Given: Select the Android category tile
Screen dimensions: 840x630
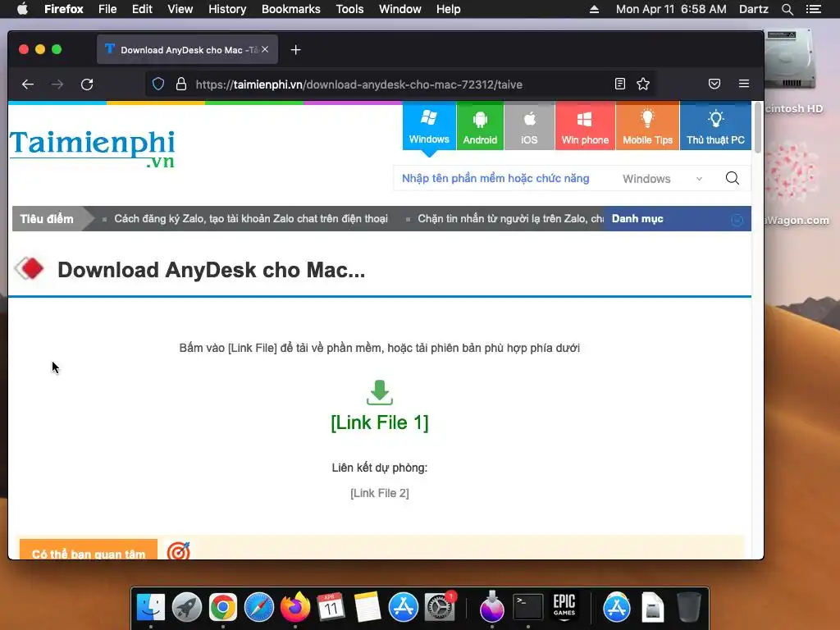Looking at the screenshot, I should 480,126.
